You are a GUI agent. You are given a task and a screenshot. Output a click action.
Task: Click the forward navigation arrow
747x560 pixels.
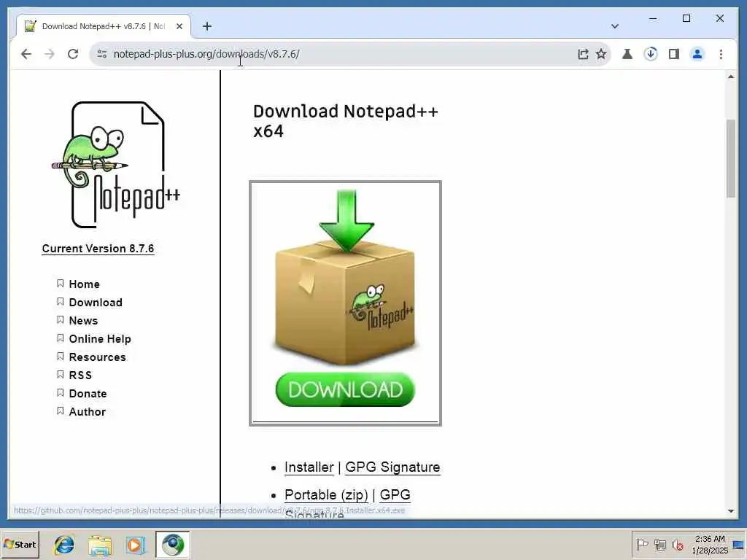click(50, 54)
